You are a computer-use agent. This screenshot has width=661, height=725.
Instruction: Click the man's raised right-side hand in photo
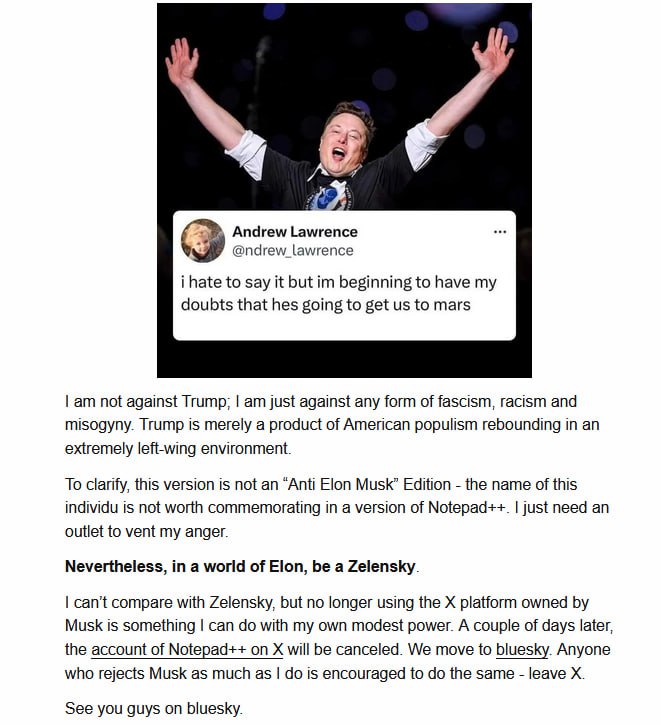click(492, 50)
